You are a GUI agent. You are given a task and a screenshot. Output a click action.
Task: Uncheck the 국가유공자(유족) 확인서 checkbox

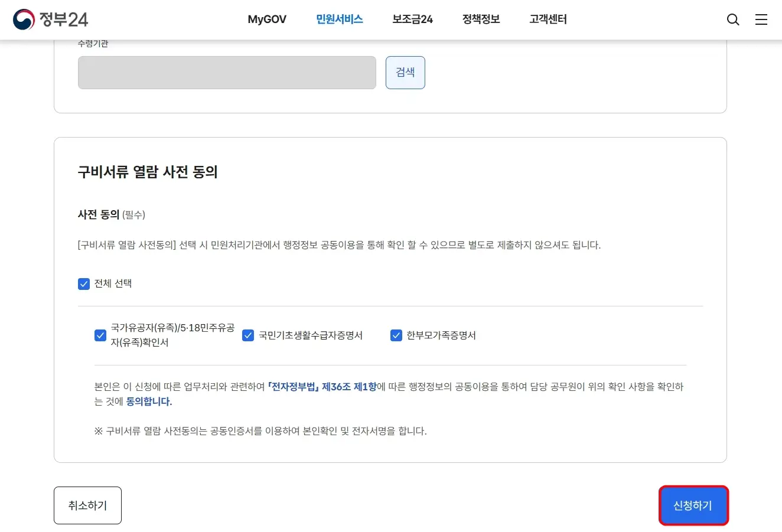[x=100, y=335]
